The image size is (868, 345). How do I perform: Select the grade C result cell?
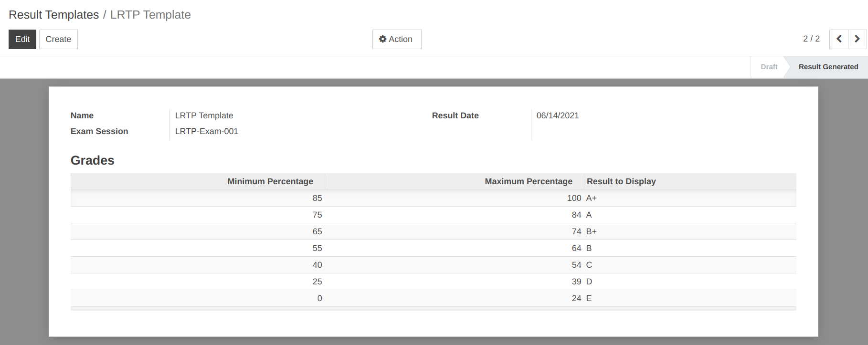(x=690, y=265)
